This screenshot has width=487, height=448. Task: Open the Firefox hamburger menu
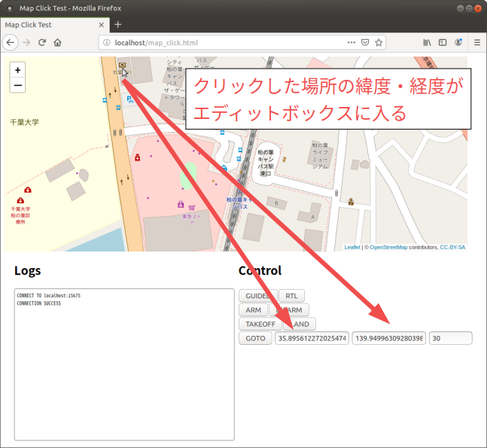click(x=476, y=43)
